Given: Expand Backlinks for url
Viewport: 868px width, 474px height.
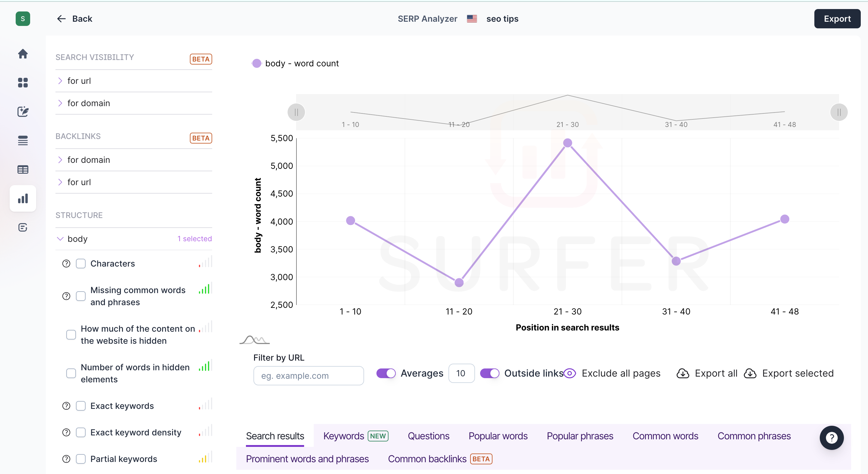Looking at the screenshot, I should (x=134, y=182).
